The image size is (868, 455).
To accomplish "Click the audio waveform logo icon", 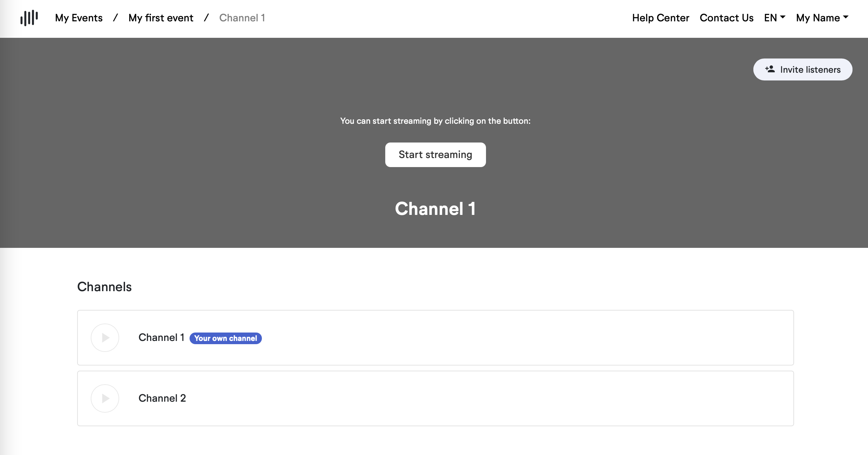I will 29,17.
